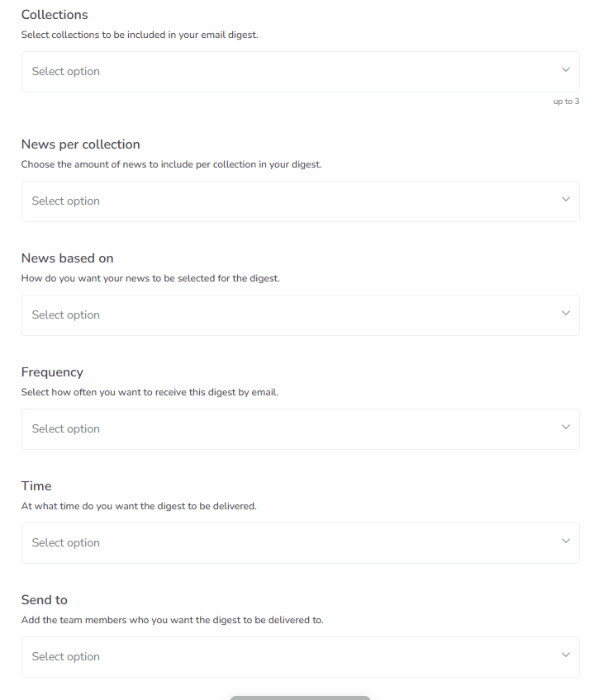The image size is (594, 700).
Task: Open the Send to team members dropdown
Action: pos(300,656)
